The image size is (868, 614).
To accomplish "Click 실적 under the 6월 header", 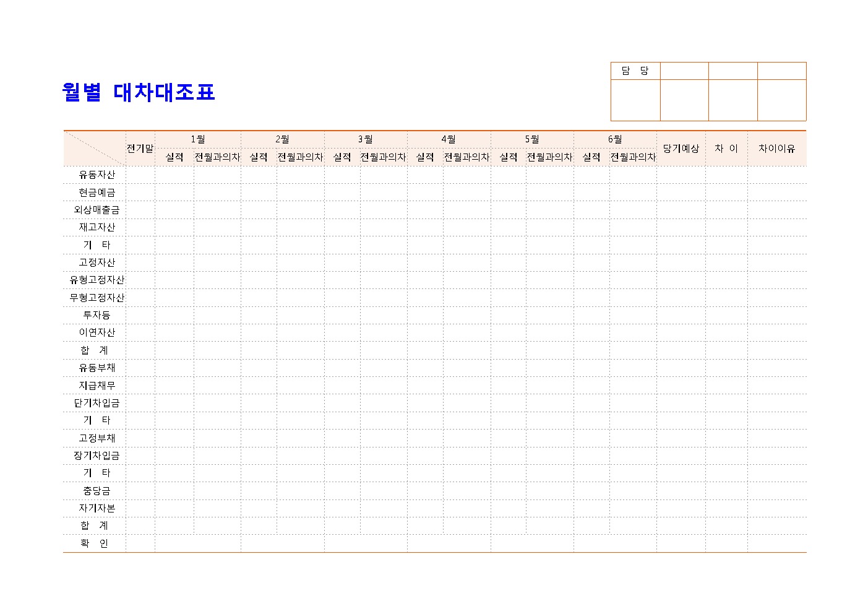I will click(x=591, y=157).
